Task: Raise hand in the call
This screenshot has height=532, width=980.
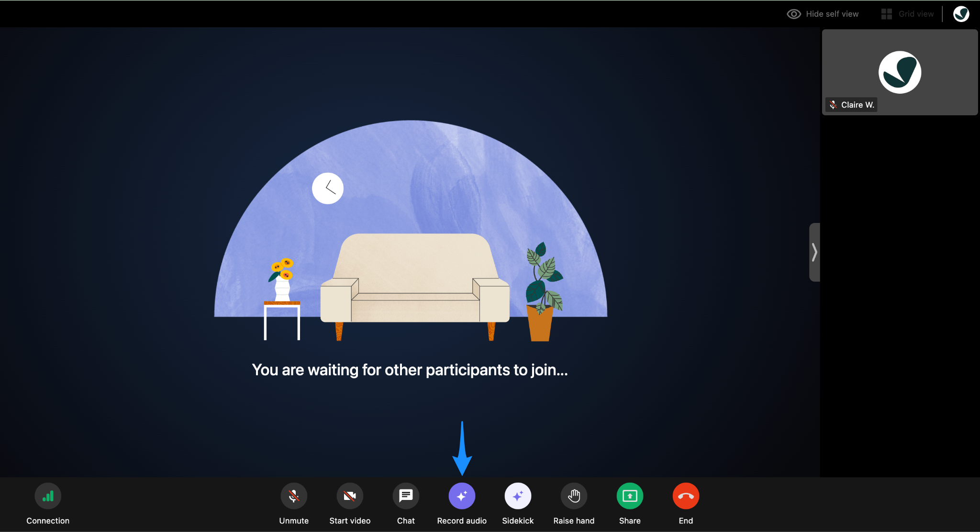Action: click(574, 496)
